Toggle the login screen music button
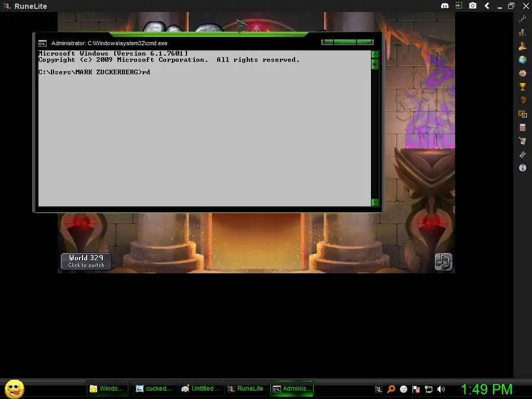Screen dimensions: 532x399 tap(444, 262)
